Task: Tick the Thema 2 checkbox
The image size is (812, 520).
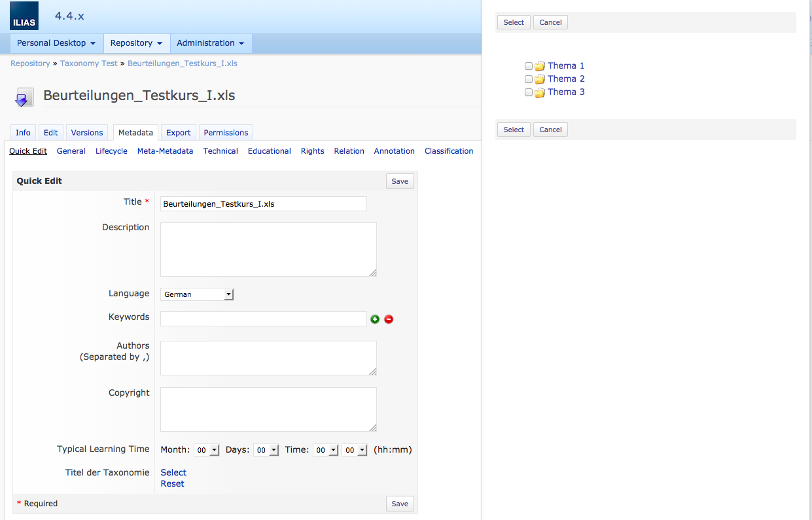Action: click(529, 79)
